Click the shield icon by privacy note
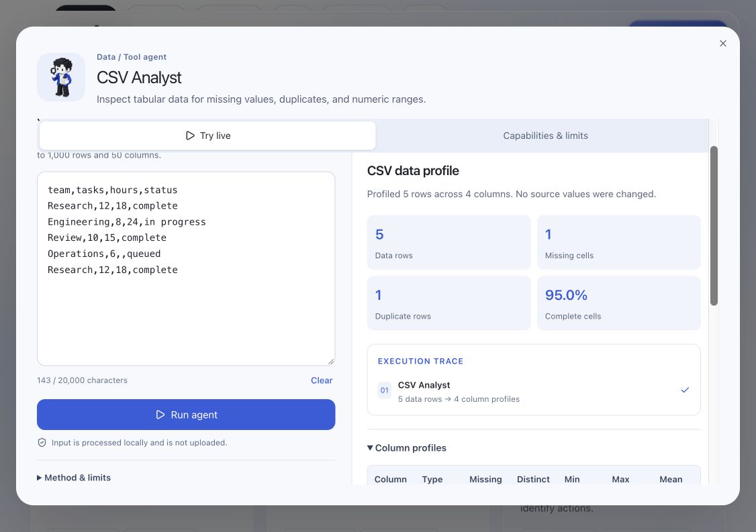Viewport: 756px width, 532px height. point(42,442)
